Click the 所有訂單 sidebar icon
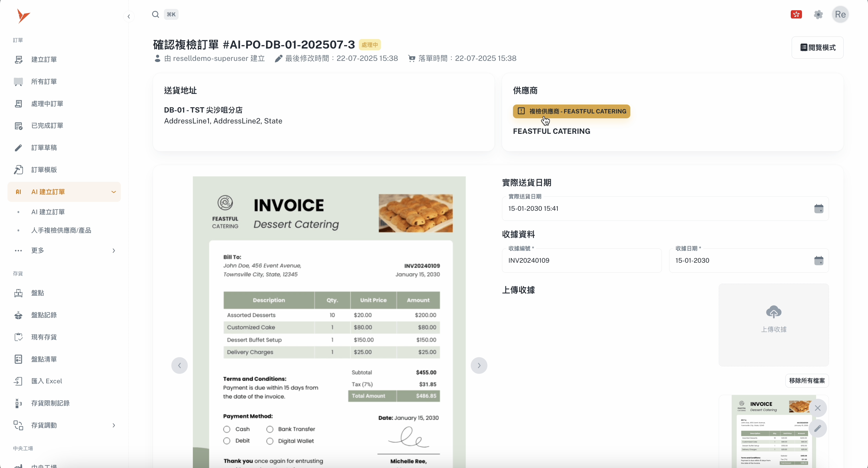The width and height of the screenshot is (868, 468). pos(19,82)
